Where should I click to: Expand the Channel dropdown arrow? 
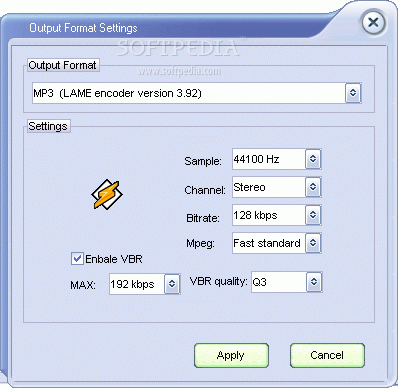tap(313, 187)
